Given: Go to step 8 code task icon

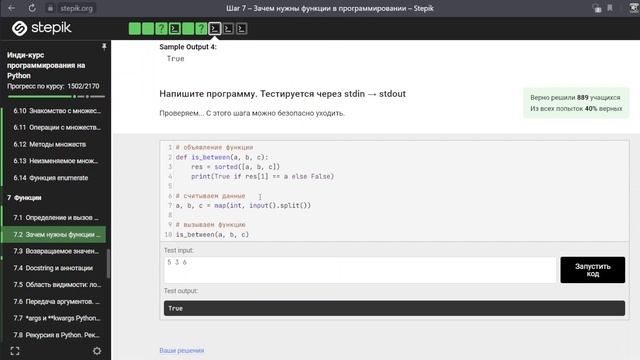Looking at the screenshot, I should [228, 29].
